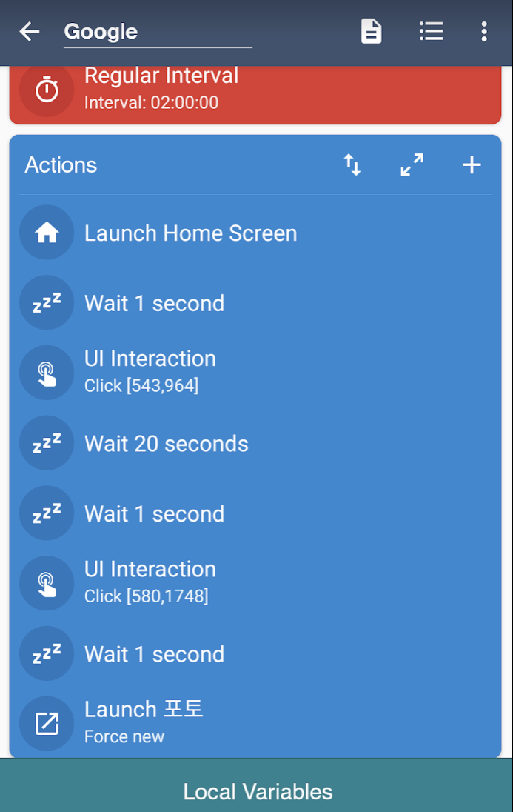
Task: Tap sleep icon of first Wait 1 second
Action: [47, 302]
